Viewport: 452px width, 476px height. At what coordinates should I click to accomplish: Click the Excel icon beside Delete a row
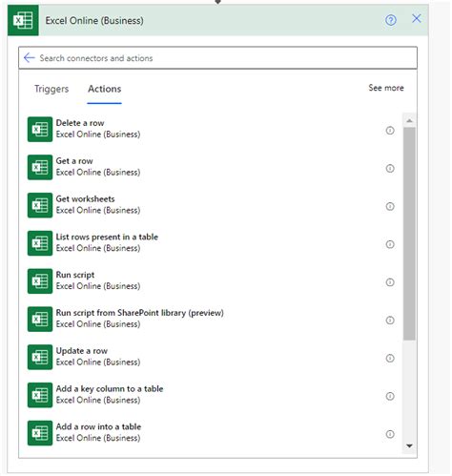[x=40, y=130]
